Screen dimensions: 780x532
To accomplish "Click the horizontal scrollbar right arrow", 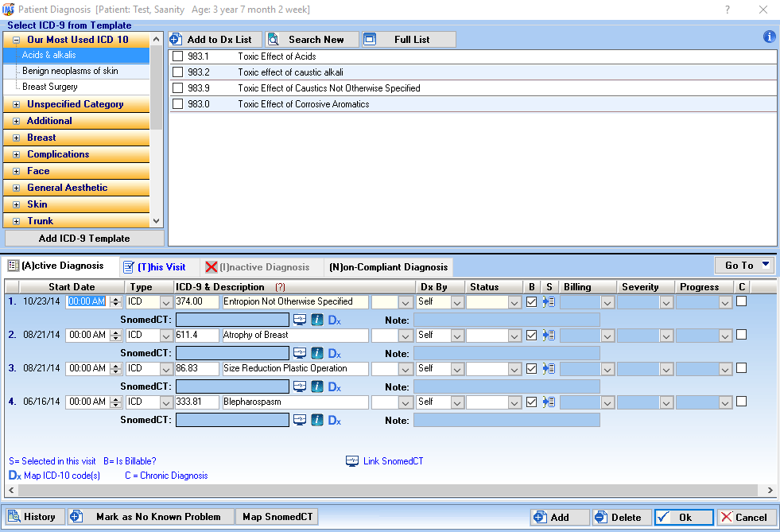I will click(770, 490).
